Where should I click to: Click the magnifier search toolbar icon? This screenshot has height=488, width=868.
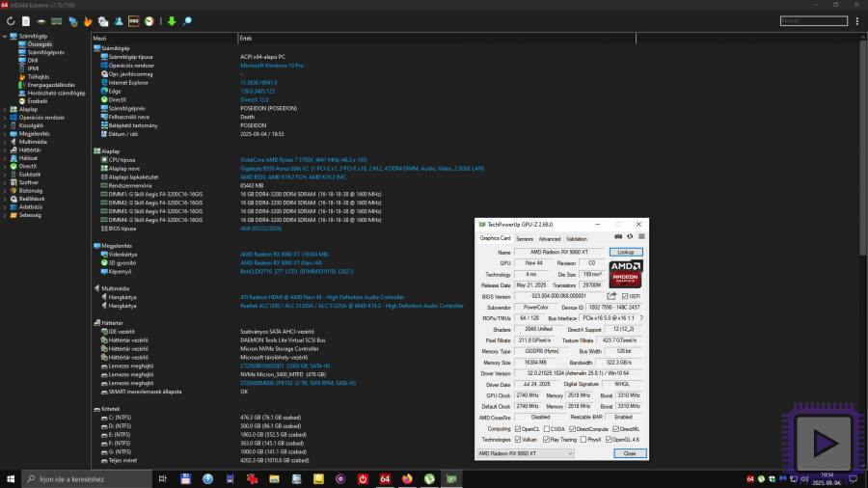(187, 21)
